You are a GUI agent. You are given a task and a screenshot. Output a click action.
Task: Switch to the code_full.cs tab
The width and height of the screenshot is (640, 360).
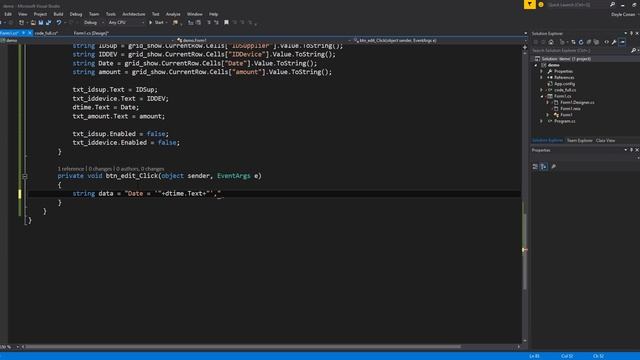pos(47,33)
